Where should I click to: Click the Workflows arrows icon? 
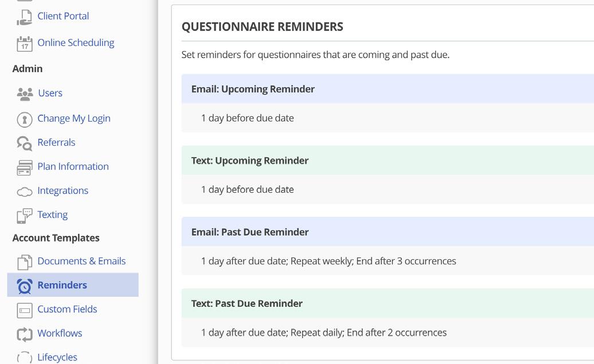coord(24,334)
